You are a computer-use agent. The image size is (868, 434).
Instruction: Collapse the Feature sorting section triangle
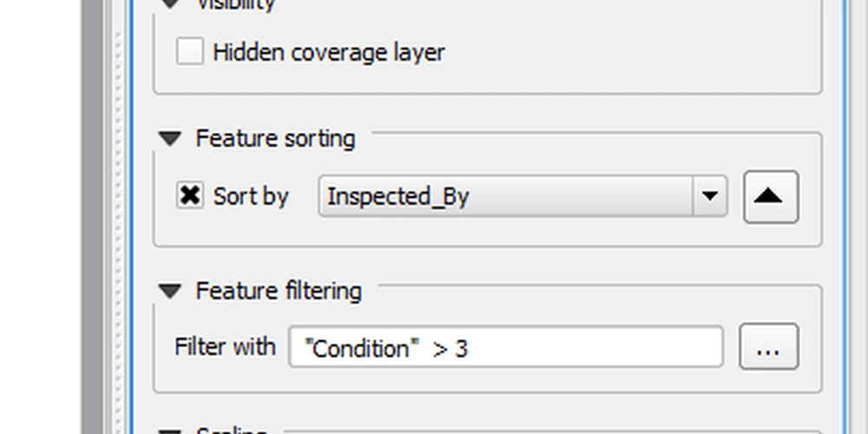(x=170, y=138)
